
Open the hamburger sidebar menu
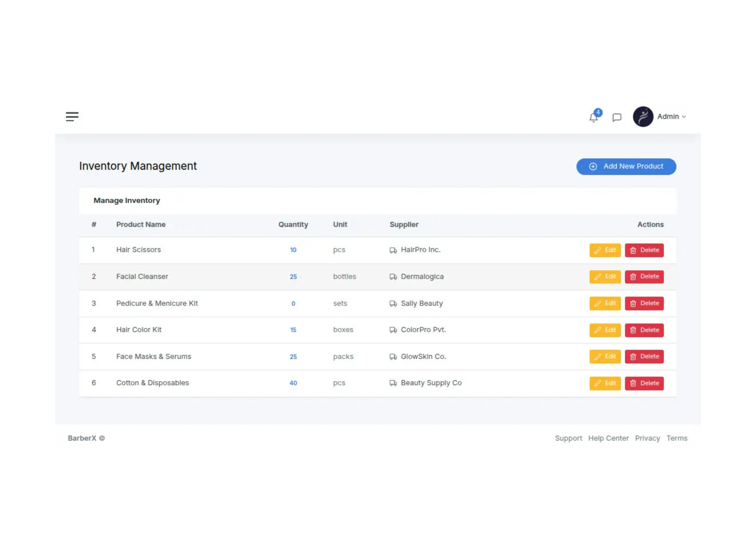(x=72, y=117)
